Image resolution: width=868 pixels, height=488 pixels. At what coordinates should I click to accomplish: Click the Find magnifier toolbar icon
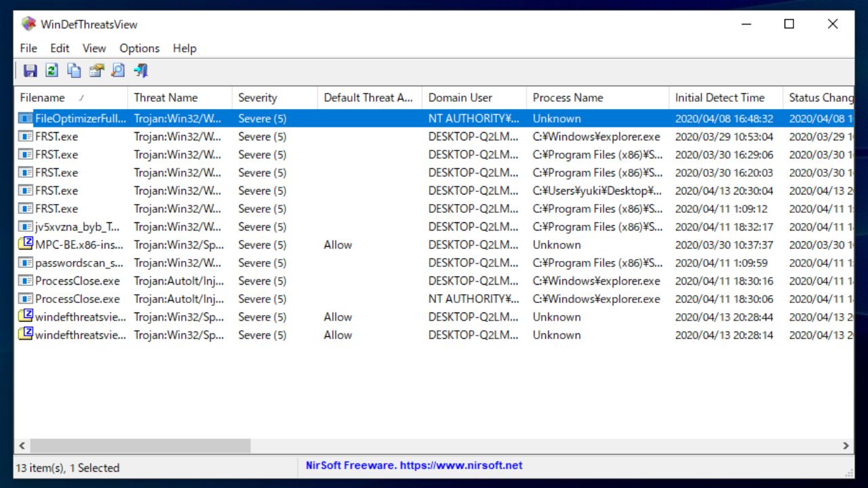[118, 70]
